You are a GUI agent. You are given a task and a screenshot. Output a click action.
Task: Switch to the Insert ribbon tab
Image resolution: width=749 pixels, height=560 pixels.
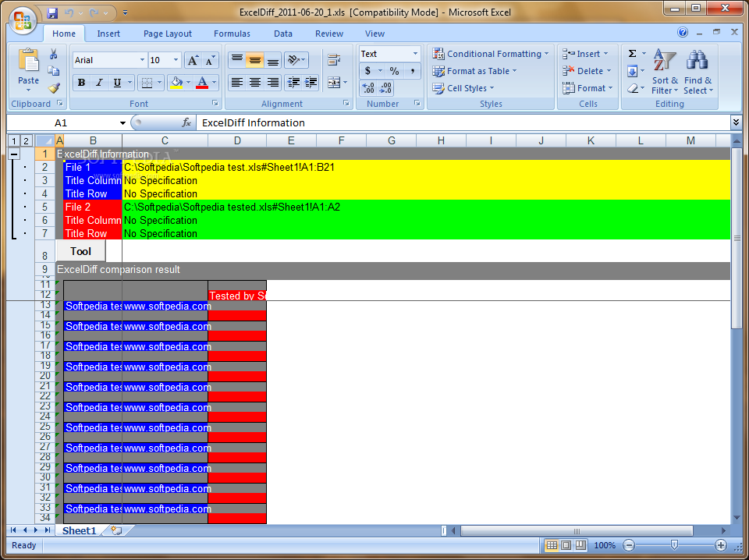(x=108, y=34)
